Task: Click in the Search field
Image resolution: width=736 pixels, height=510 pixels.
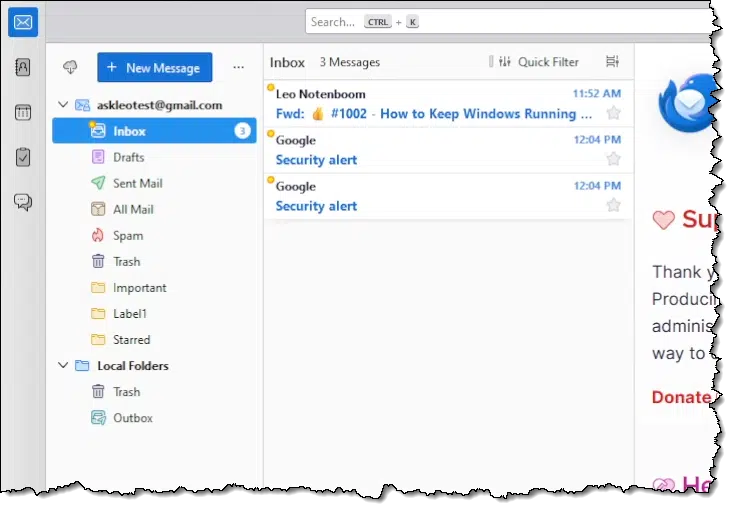Action: [509, 22]
